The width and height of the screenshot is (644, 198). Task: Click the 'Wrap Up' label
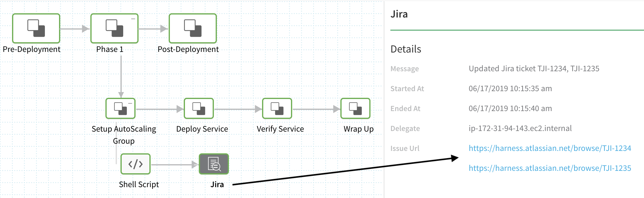pyautogui.click(x=359, y=129)
